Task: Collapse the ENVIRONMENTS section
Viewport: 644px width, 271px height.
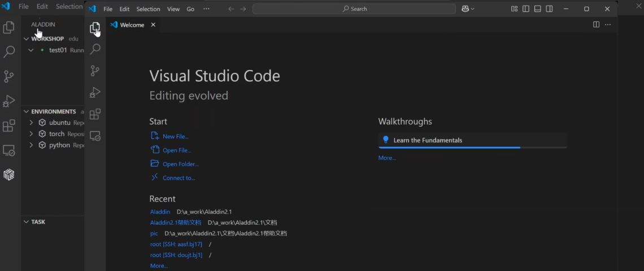Action: pos(27,112)
